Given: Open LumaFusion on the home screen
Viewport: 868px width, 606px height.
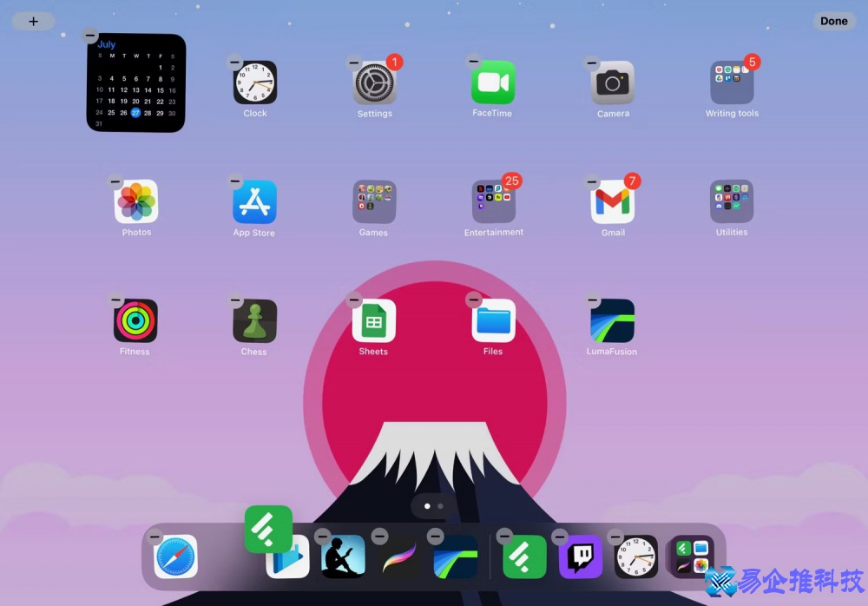Looking at the screenshot, I should pyautogui.click(x=611, y=321).
